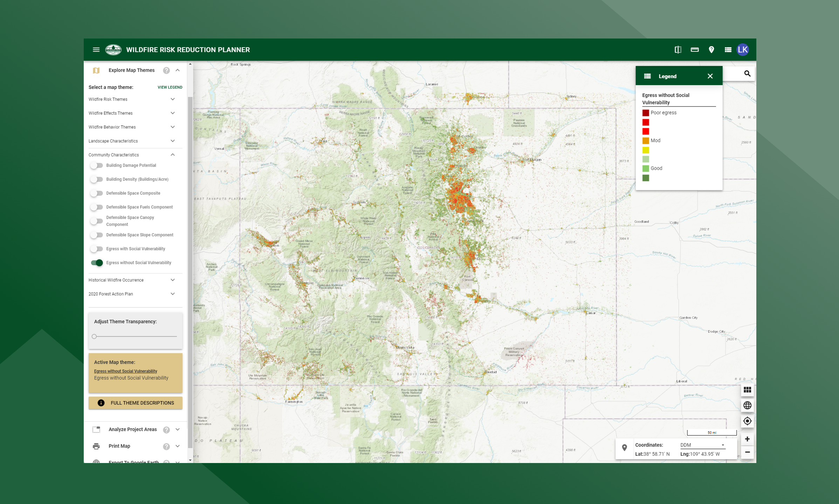Click the WILDFIRE RISK REDUCTION PLANNER title
This screenshot has width=839, height=504.
pyautogui.click(x=188, y=50)
